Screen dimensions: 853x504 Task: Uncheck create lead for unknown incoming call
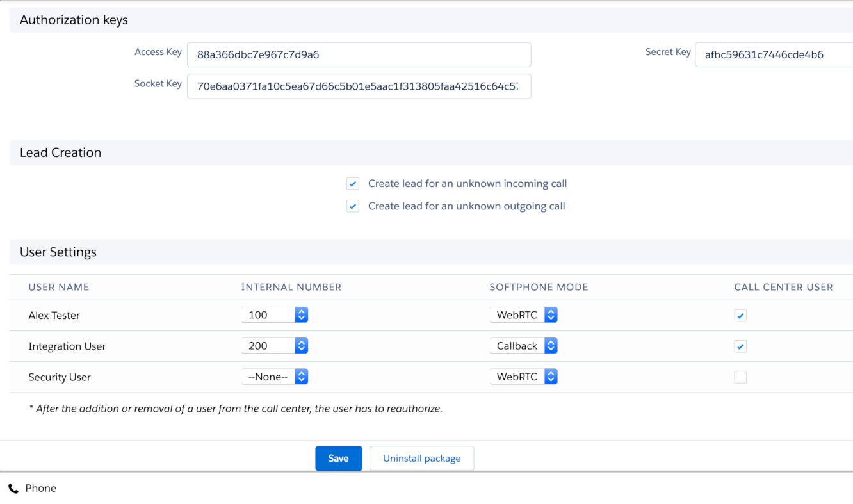(x=353, y=184)
